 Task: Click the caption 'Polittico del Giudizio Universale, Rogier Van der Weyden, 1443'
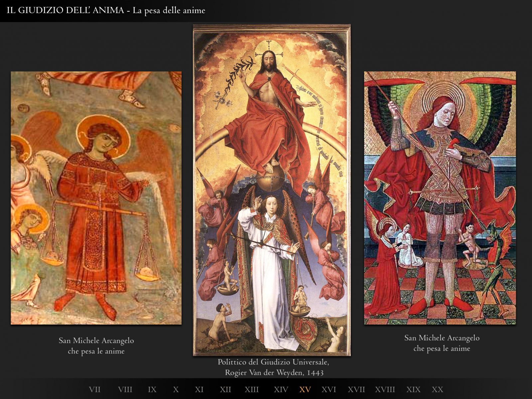[x=273, y=367]
